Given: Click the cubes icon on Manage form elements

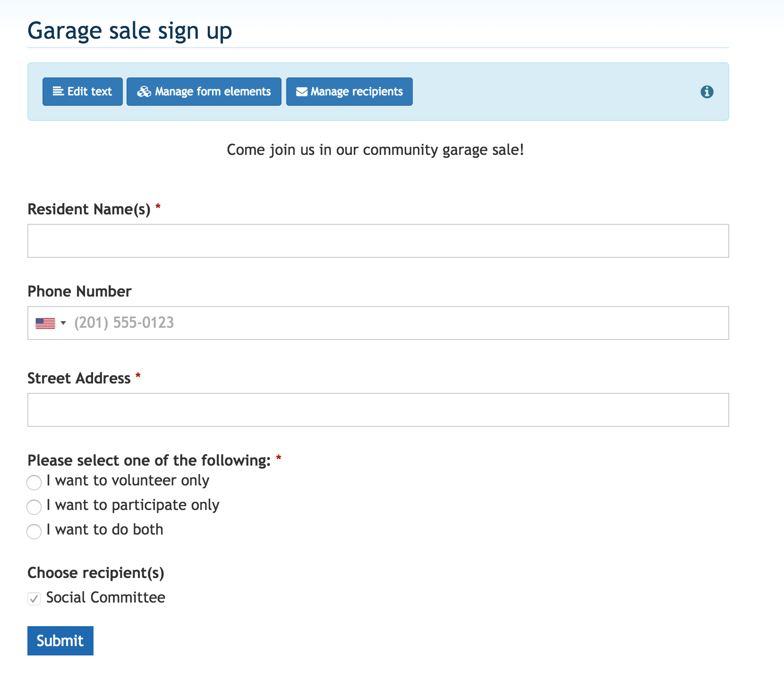Looking at the screenshot, I should [144, 92].
